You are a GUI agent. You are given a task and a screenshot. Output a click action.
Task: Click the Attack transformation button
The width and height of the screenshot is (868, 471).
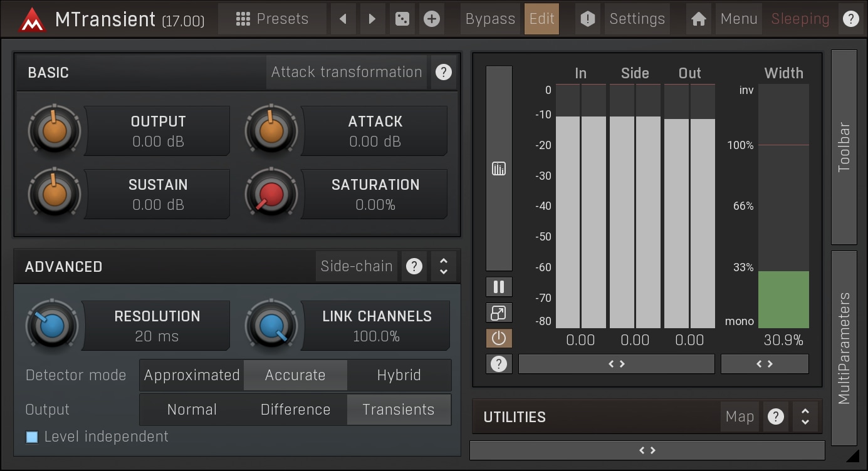(x=347, y=72)
